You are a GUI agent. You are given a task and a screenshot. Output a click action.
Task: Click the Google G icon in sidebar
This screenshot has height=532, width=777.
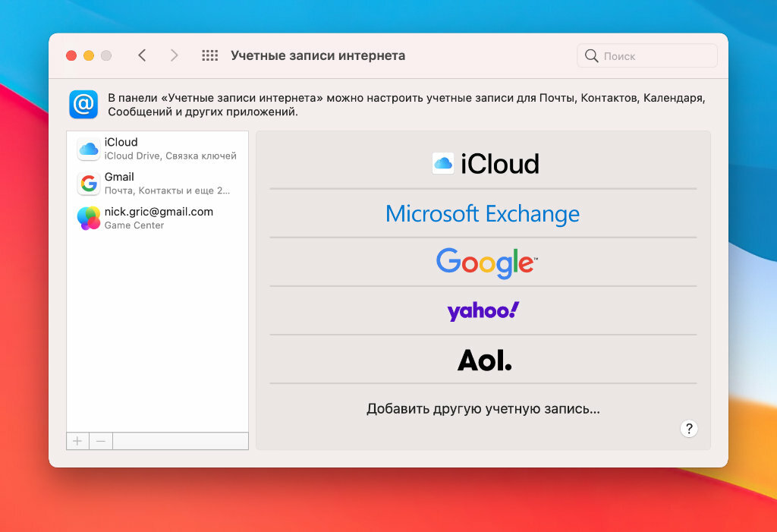(x=89, y=184)
